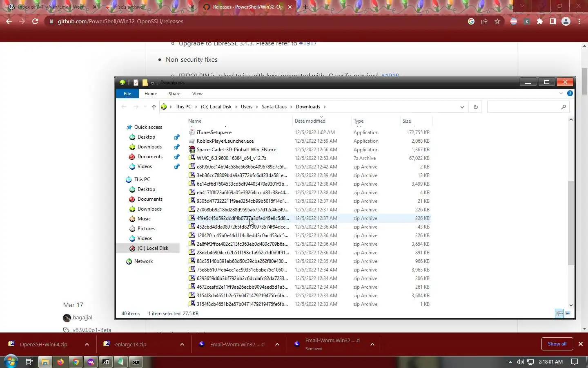Open the File menu in Explorer

127,94
